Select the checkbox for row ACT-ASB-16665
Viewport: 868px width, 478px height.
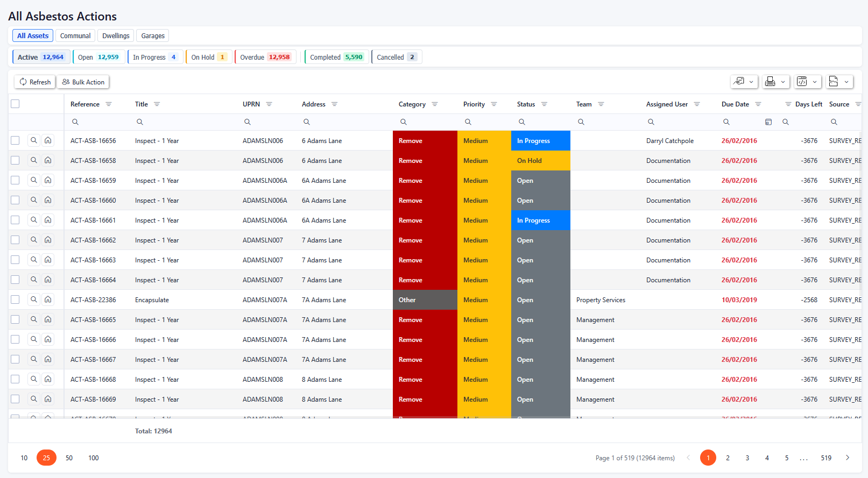tap(15, 319)
